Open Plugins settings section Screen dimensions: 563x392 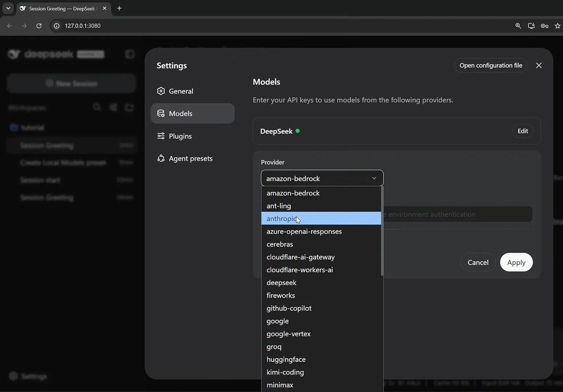click(193, 136)
